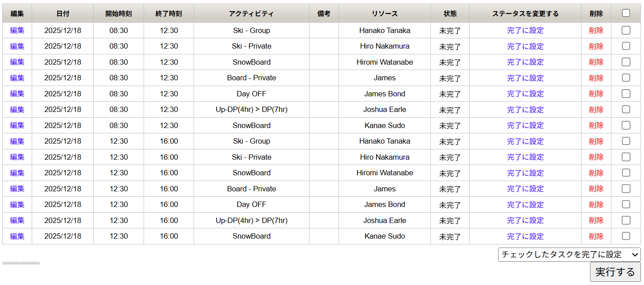
Task: Click the ステータスを変更する column header
Action: (525, 14)
